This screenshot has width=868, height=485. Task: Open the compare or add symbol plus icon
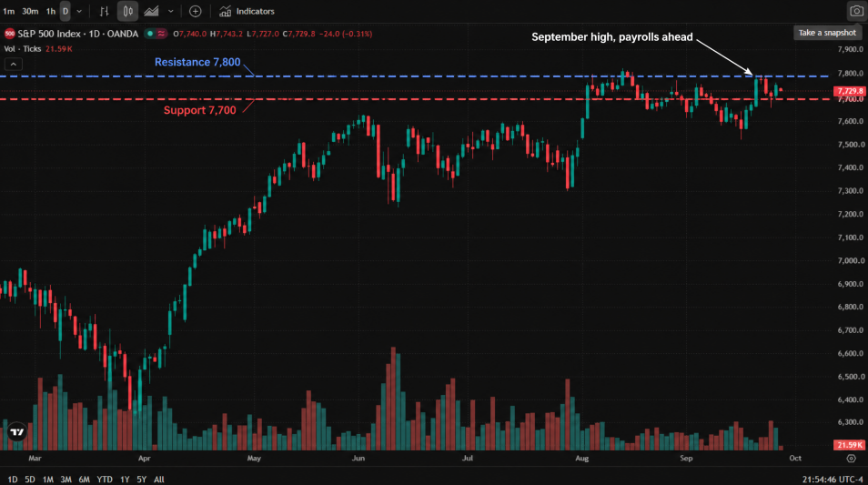196,11
